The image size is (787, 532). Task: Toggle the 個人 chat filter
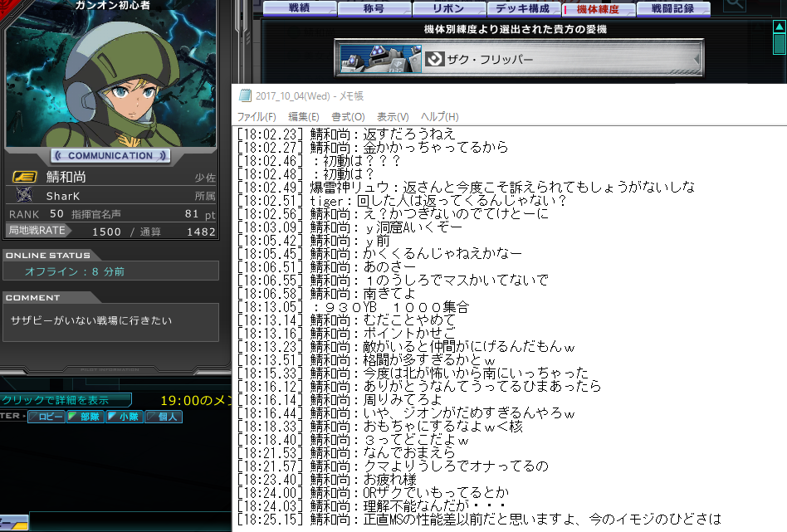click(164, 417)
